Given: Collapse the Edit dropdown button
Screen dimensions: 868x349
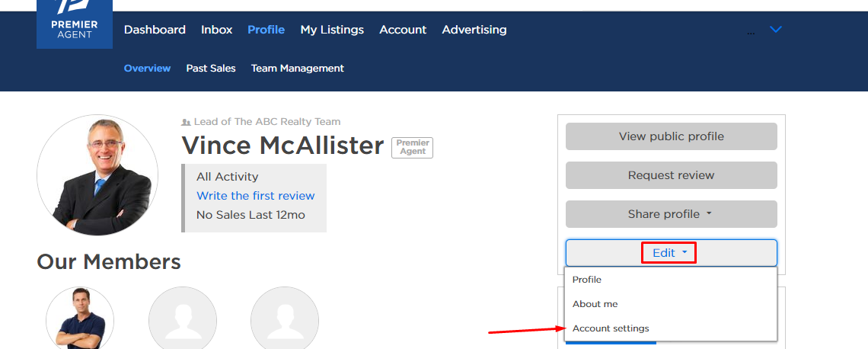Looking at the screenshot, I should [x=669, y=253].
